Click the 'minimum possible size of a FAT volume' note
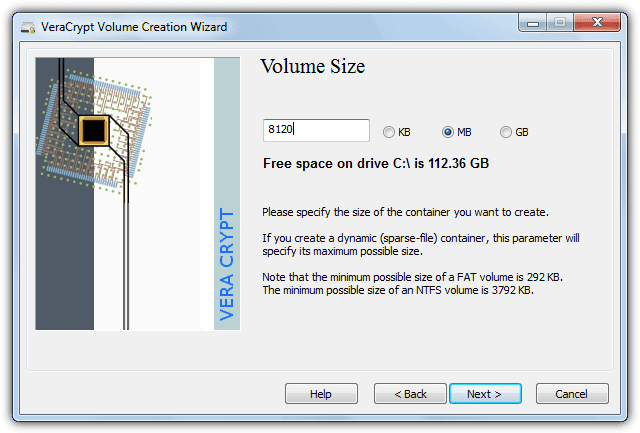The height and width of the screenshot is (433, 640). pos(412,277)
